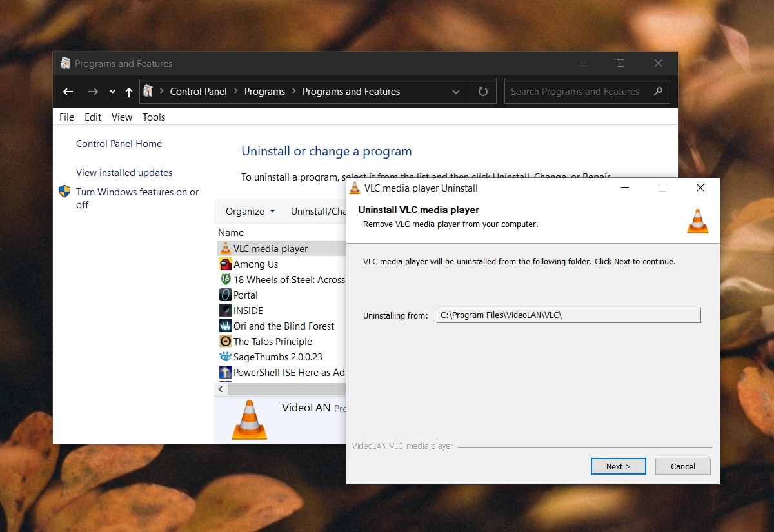Click Next in the VLC uninstaller

tap(618, 466)
